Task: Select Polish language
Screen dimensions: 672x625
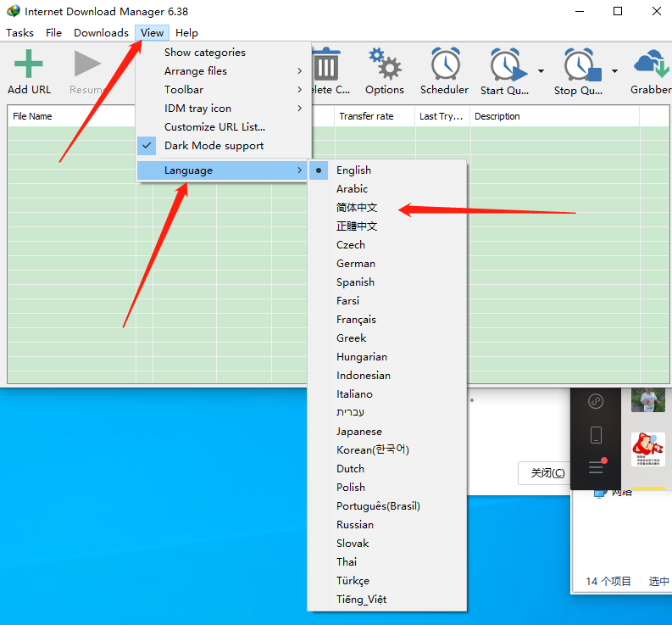Action: coord(387,488)
